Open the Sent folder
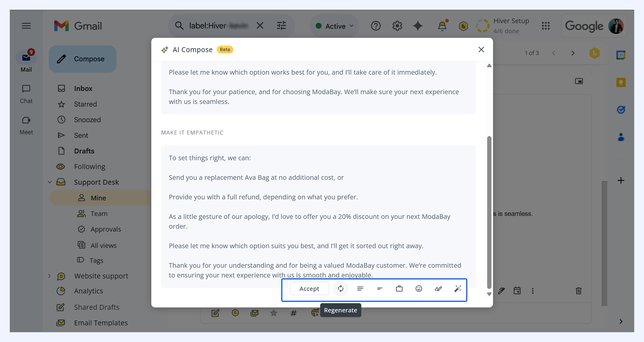644x342 pixels. pyautogui.click(x=81, y=135)
